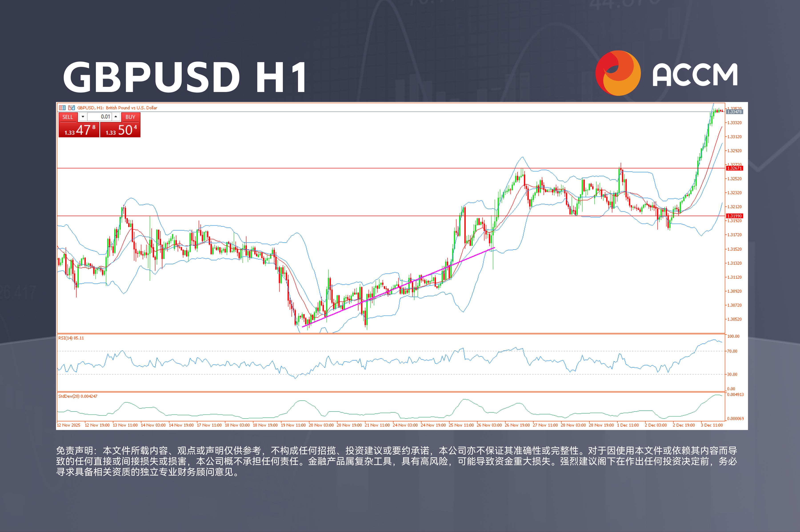Image resolution: width=800 pixels, height=532 pixels.
Task: Click the magenta trendline on the chart
Action: [398, 287]
